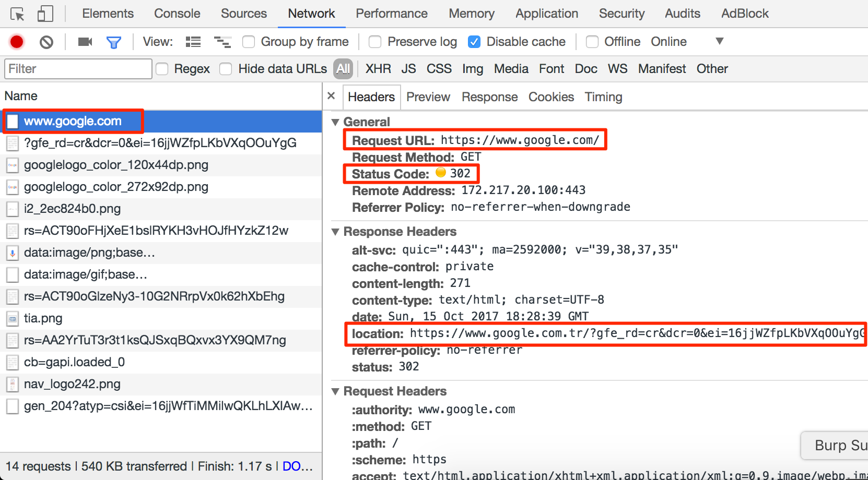Viewport: 868px width, 480px height.
Task: Click the document icon beside cb=gapi.loaded_0
Action: click(13, 363)
